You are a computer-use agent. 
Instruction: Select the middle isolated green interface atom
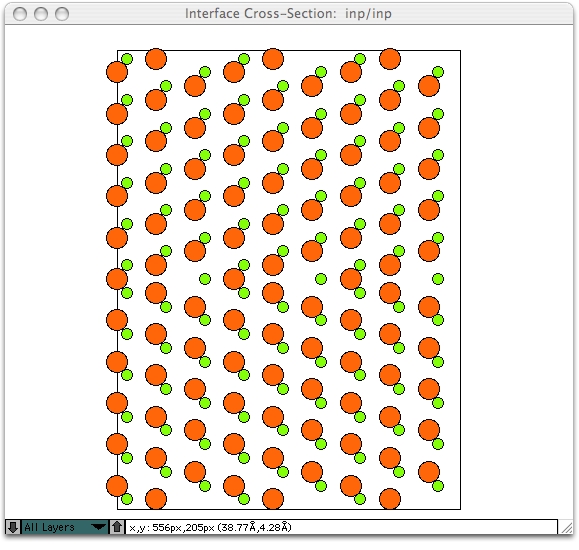tap(321, 279)
